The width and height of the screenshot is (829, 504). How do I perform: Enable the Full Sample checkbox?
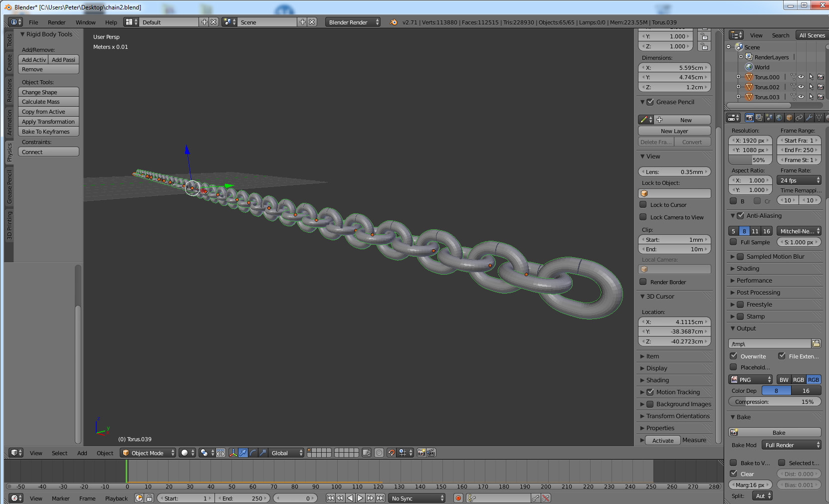(x=733, y=242)
